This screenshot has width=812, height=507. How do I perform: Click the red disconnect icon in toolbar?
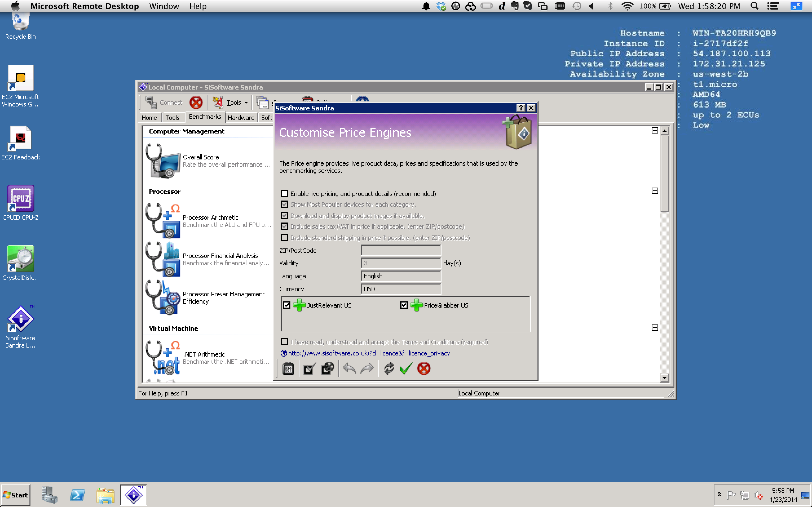click(x=196, y=103)
